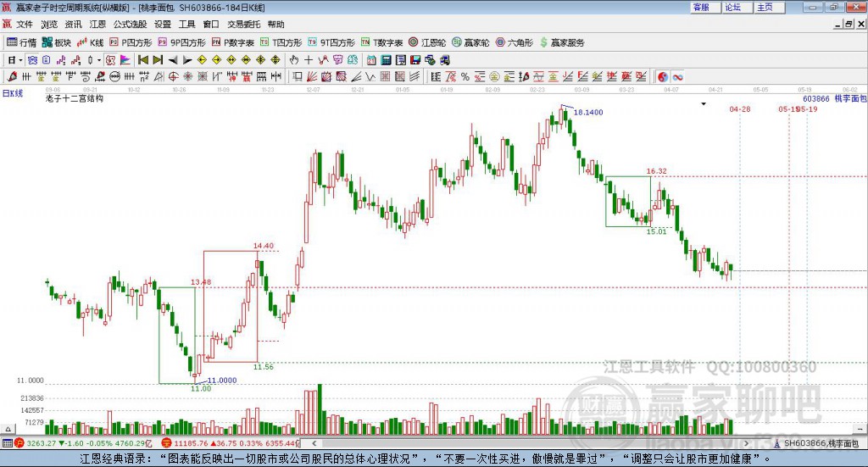The image size is (868, 467).
Task: Open the P四方形 tool
Action: [x=131, y=42]
